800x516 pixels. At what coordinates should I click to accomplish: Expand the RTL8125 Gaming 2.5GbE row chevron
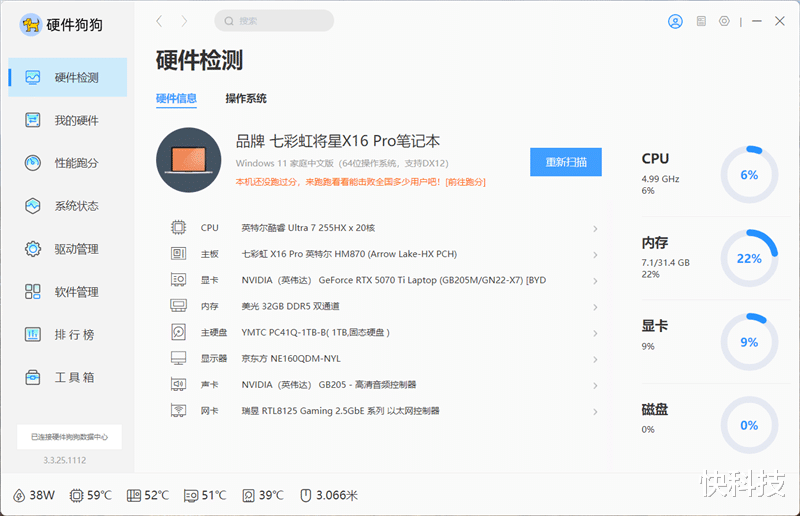coord(595,412)
